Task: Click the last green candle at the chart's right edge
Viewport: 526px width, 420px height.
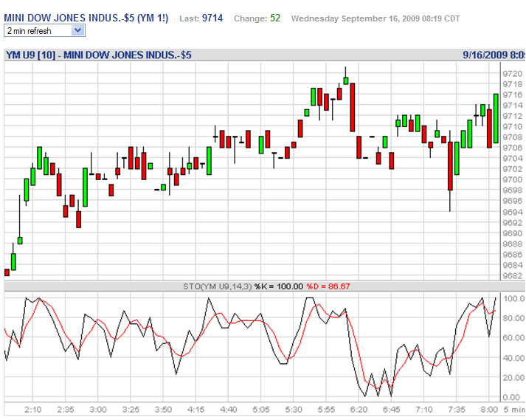Action: [496, 119]
